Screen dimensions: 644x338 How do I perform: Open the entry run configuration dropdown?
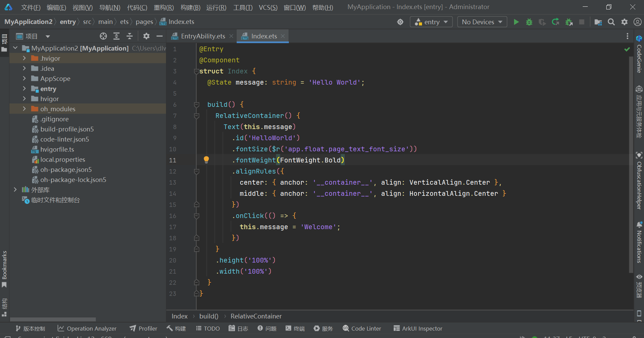(x=431, y=22)
